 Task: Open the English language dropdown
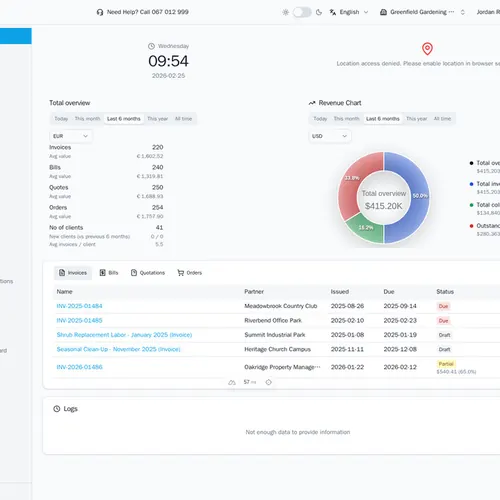click(x=349, y=12)
